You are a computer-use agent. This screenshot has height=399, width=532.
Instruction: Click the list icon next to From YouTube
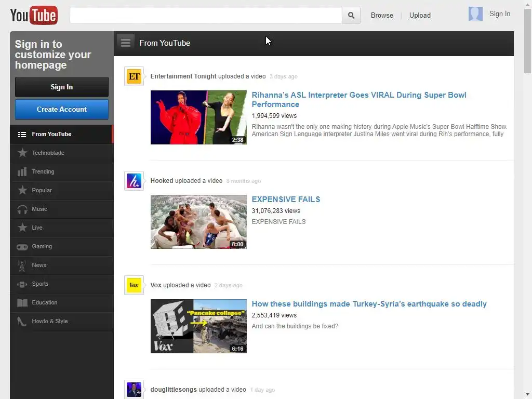22,135
